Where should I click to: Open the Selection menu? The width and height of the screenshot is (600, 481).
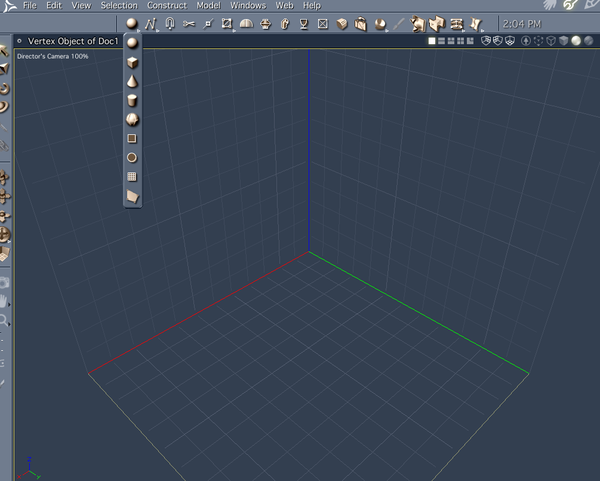tap(119, 5)
